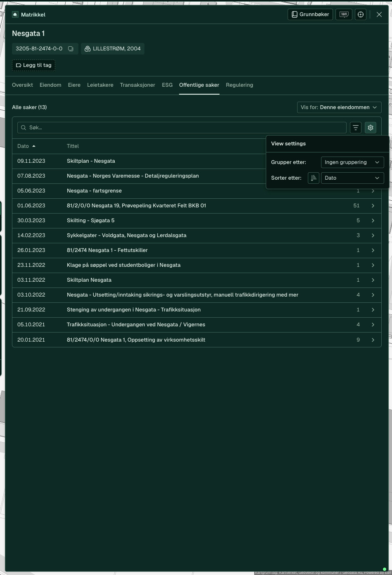Viewport: 392px width, 575px height.
Task: Expand the Oppsetting av virksomhetsskilt row chevron
Action: (373, 340)
